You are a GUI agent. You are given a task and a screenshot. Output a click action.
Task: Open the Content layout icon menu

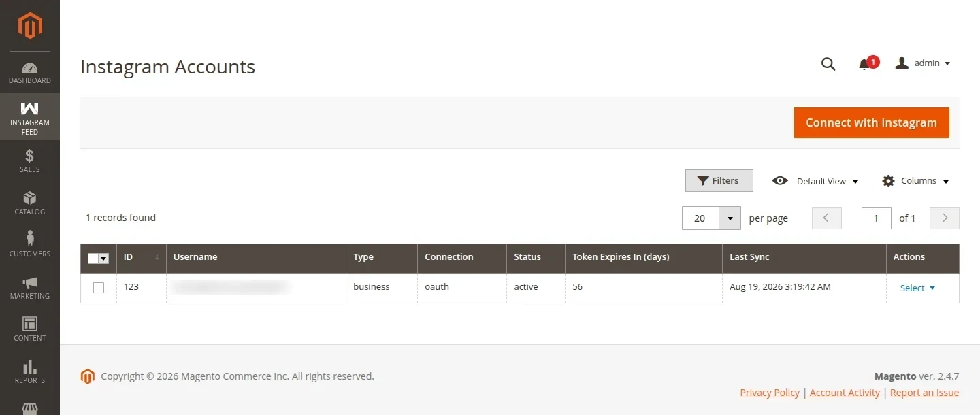click(x=30, y=330)
